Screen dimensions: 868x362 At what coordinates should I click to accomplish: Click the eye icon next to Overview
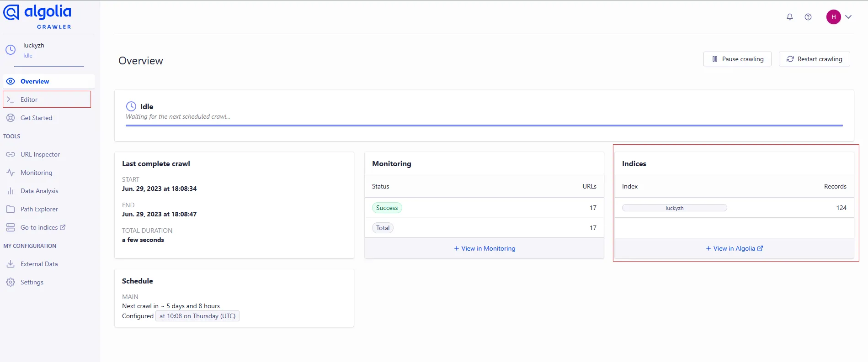coord(11,81)
